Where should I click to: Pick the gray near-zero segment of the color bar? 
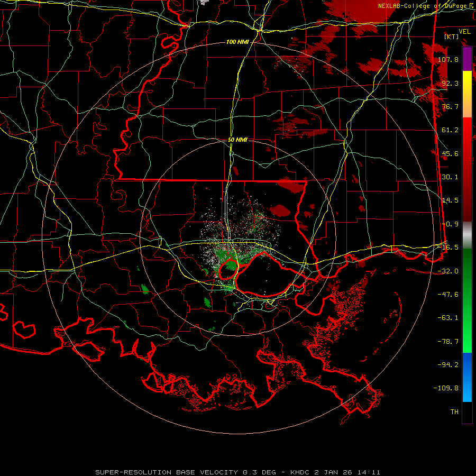pos(467,235)
